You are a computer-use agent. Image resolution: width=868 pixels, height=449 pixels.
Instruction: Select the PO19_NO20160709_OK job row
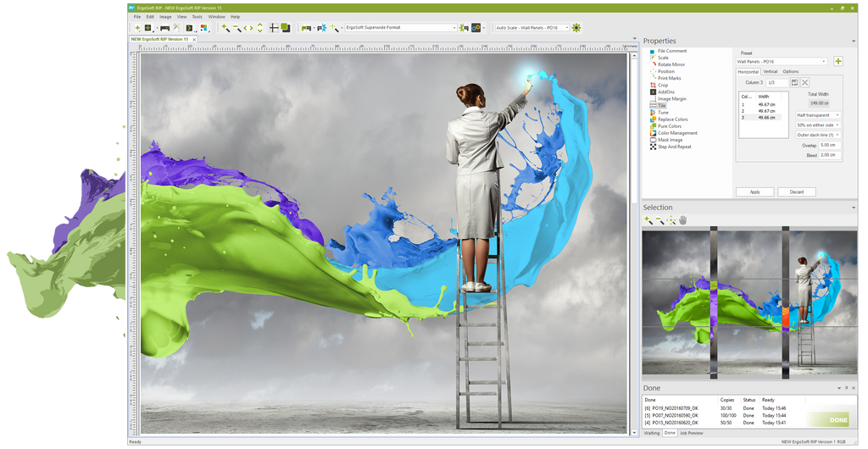(x=676, y=408)
